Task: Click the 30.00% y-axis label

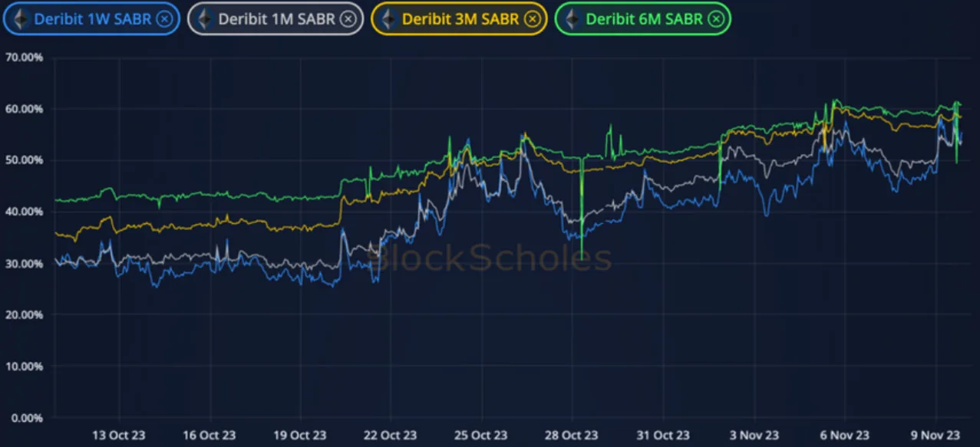Action: tap(24, 263)
